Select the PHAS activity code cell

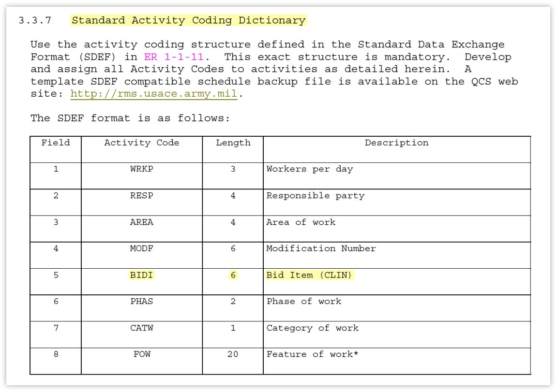coord(141,301)
